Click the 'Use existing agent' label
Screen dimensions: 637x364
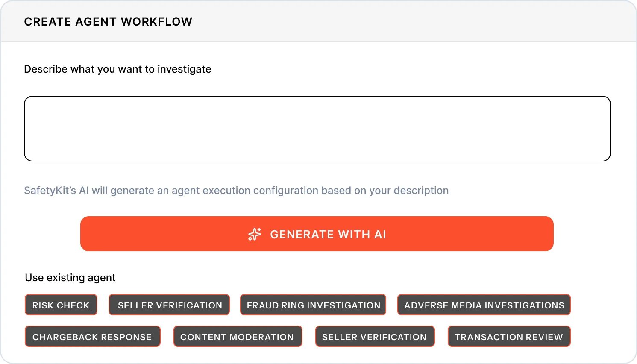coord(70,278)
